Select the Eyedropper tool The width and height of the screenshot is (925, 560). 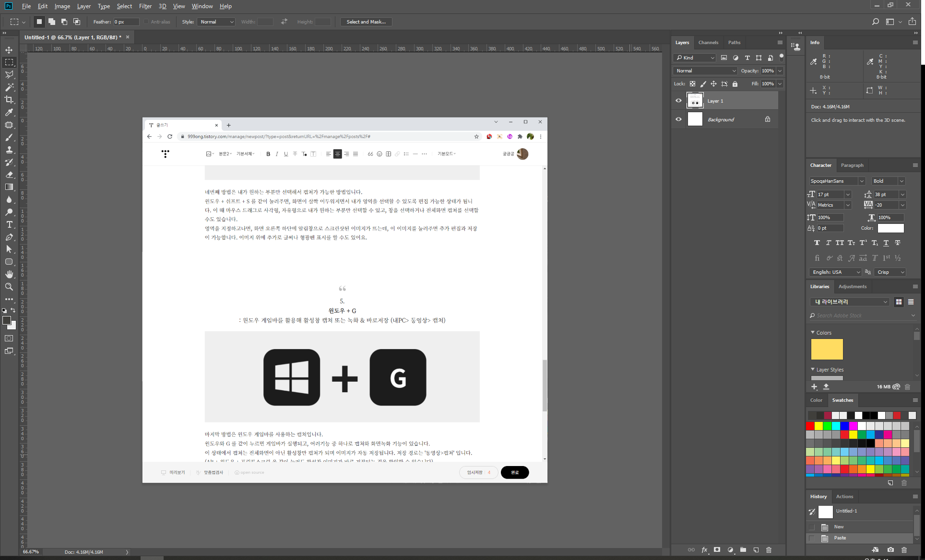(9, 112)
